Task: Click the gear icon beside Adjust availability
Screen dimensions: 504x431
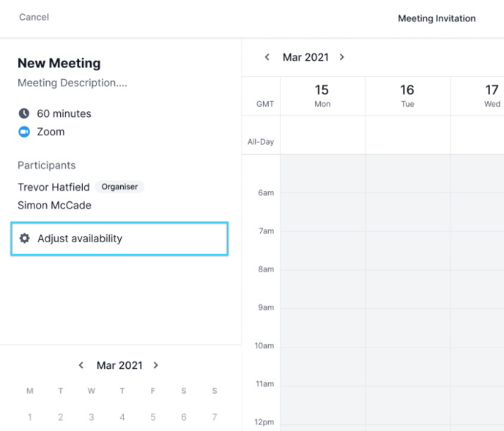Action: pos(24,239)
